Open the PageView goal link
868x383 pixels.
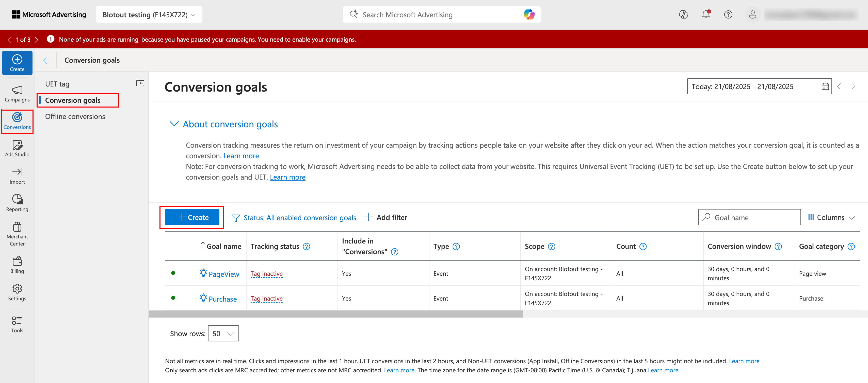click(224, 274)
